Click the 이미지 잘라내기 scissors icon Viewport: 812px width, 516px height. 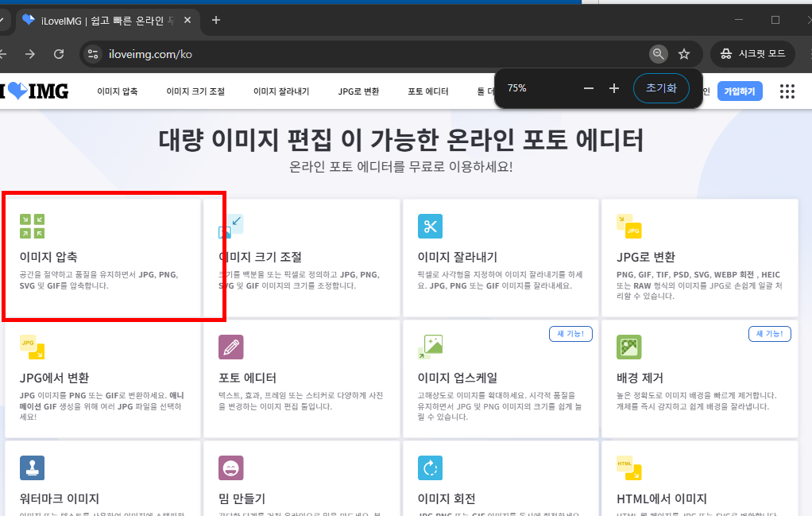coord(430,226)
